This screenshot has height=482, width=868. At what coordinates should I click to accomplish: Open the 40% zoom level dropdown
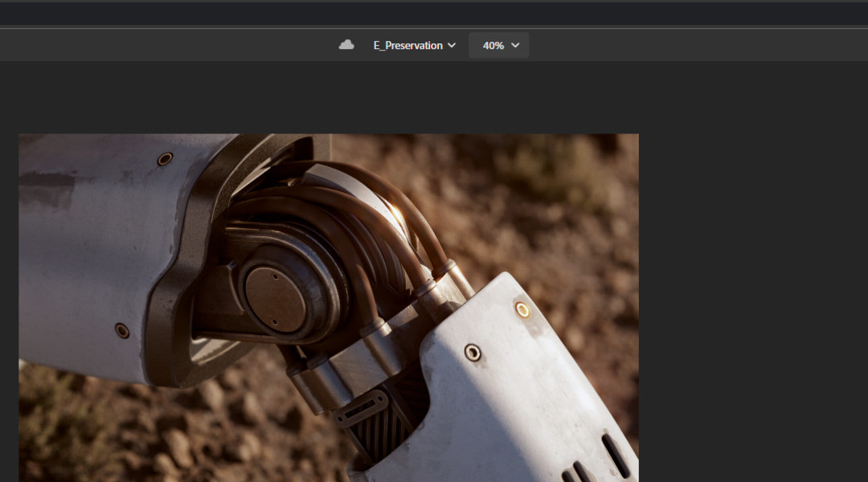pos(499,46)
